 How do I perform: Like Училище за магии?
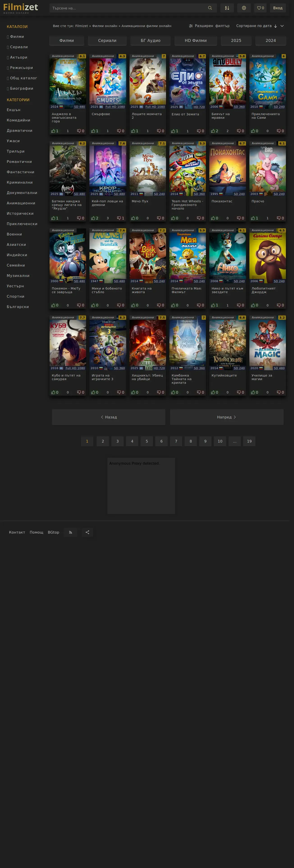pos(255,393)
